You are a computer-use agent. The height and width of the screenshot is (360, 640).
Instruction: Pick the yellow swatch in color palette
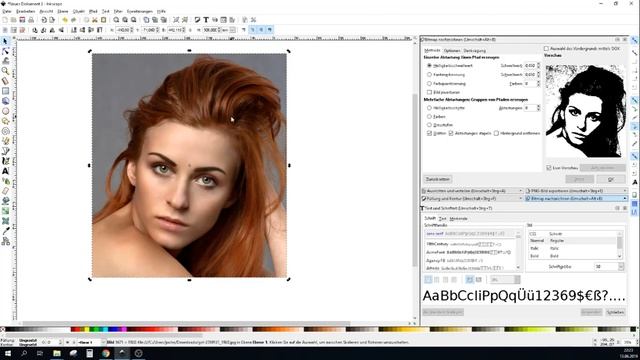pos(86,329)
